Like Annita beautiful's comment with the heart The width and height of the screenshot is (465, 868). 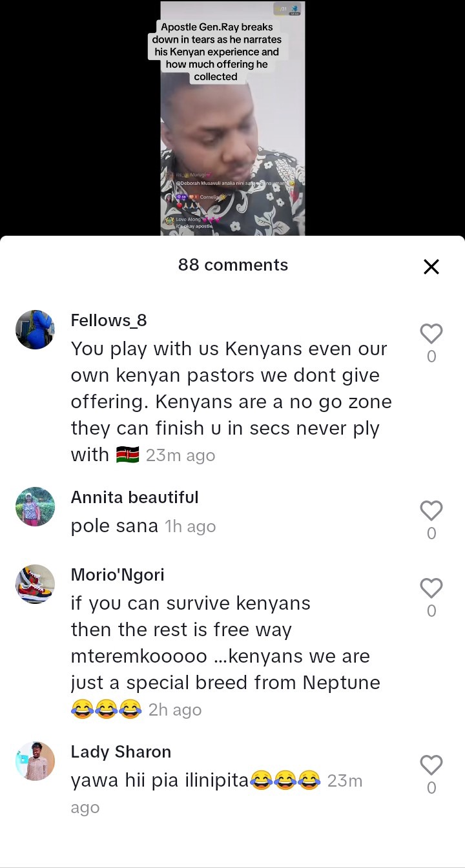click(431, 511)
